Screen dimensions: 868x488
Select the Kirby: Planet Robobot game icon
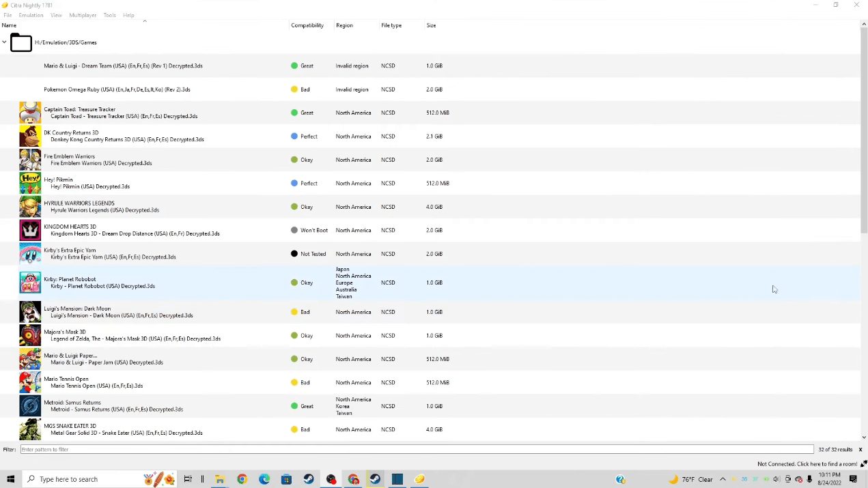30,283
